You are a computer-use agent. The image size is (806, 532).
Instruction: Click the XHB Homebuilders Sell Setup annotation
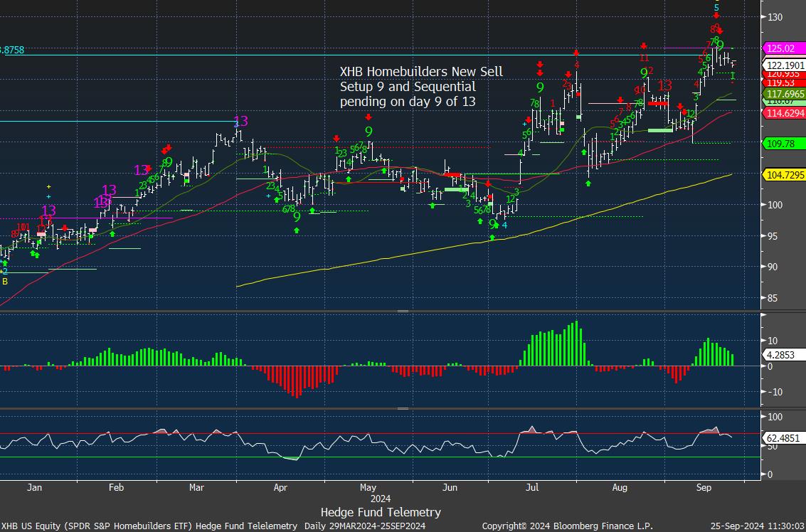pos(421,87)
